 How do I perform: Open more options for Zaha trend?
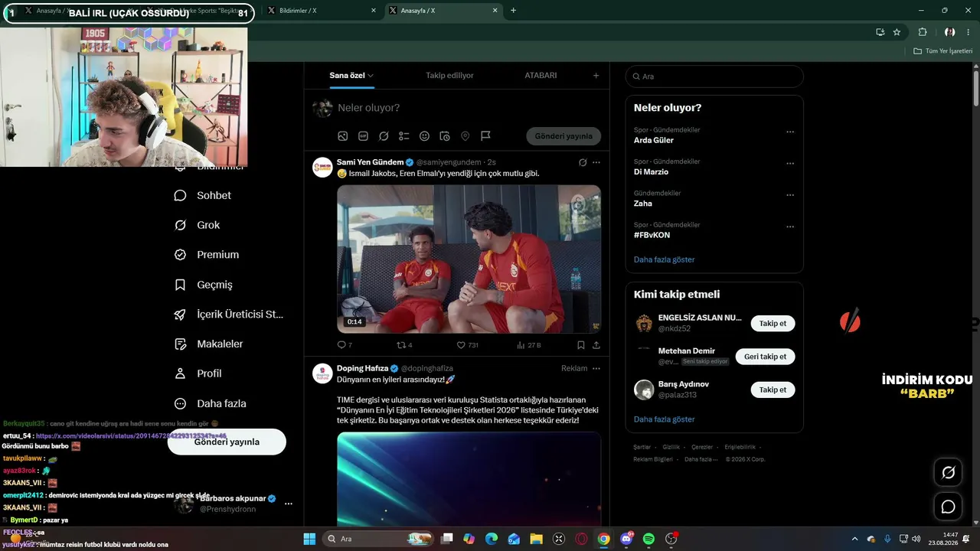pos(790,195)
